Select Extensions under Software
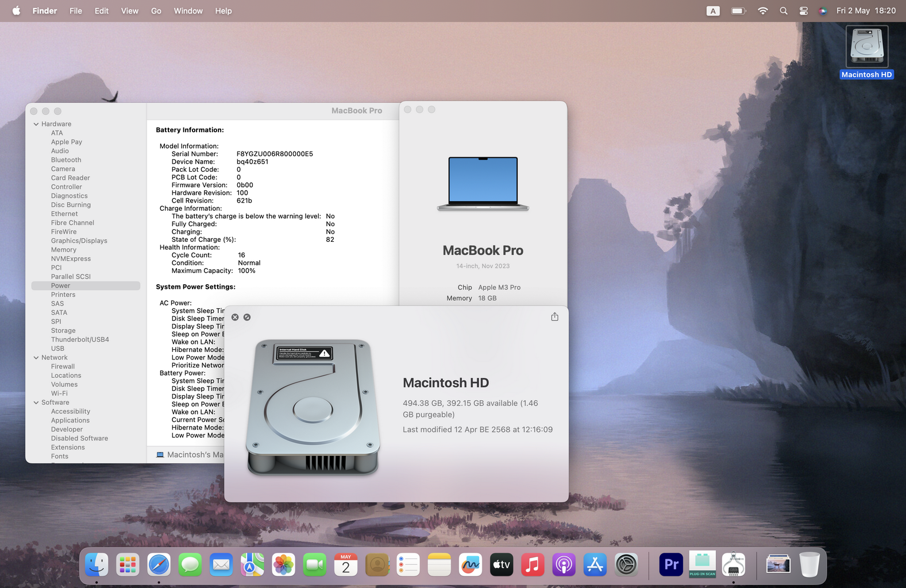Screen dimensions: 906x588 [x=68, y=447]
